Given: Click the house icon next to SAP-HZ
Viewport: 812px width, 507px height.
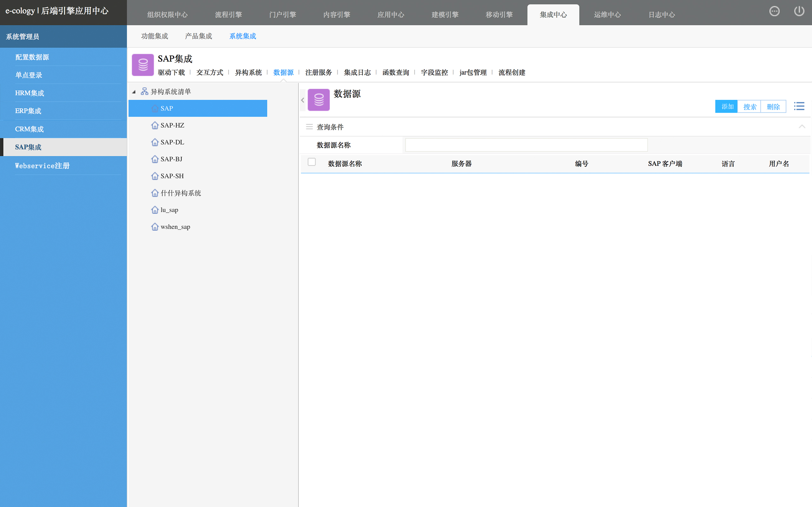Looking at the screenshot, I should click(x=155, y=125).
